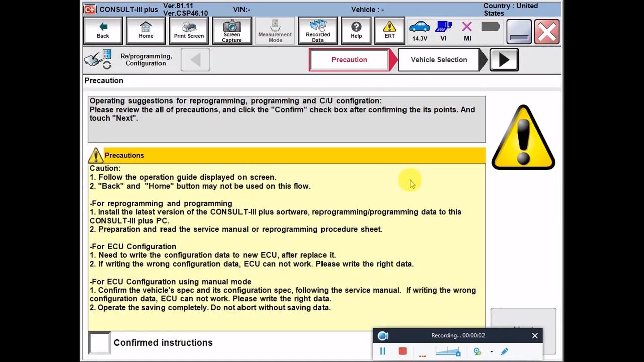Open the Help button

tap(356, 31)
